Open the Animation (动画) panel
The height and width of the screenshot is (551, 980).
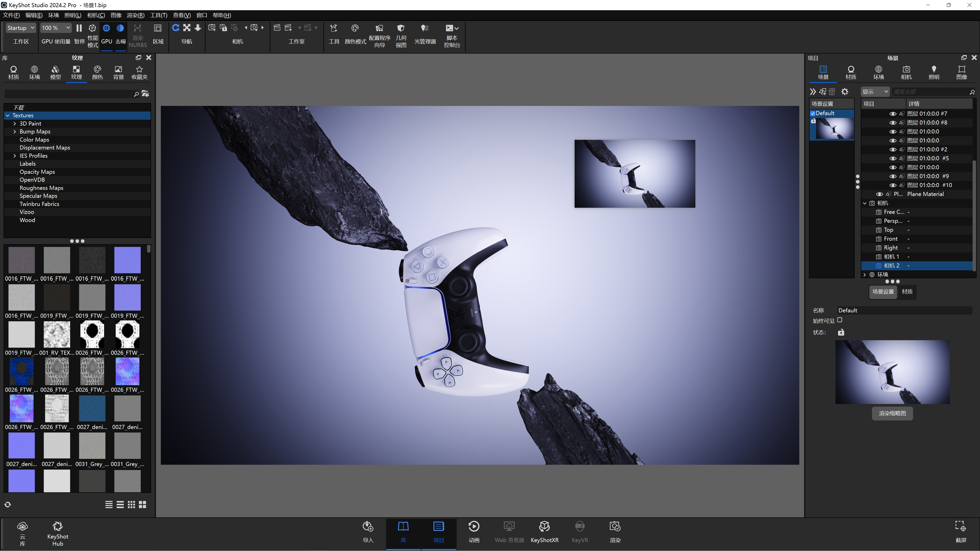474,532
